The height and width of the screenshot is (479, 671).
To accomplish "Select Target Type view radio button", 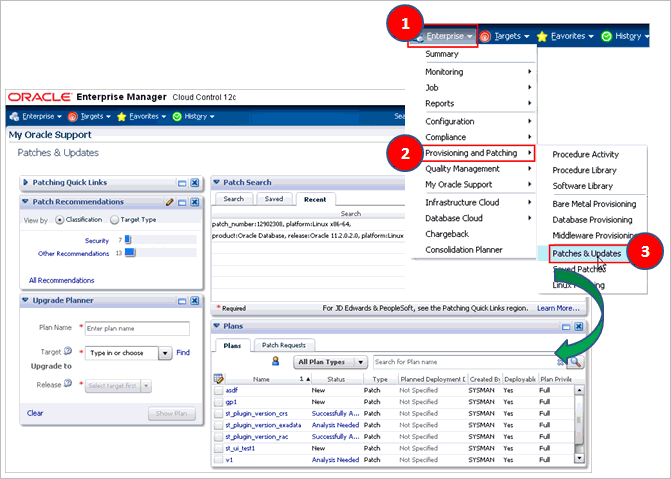I will 114,220.
